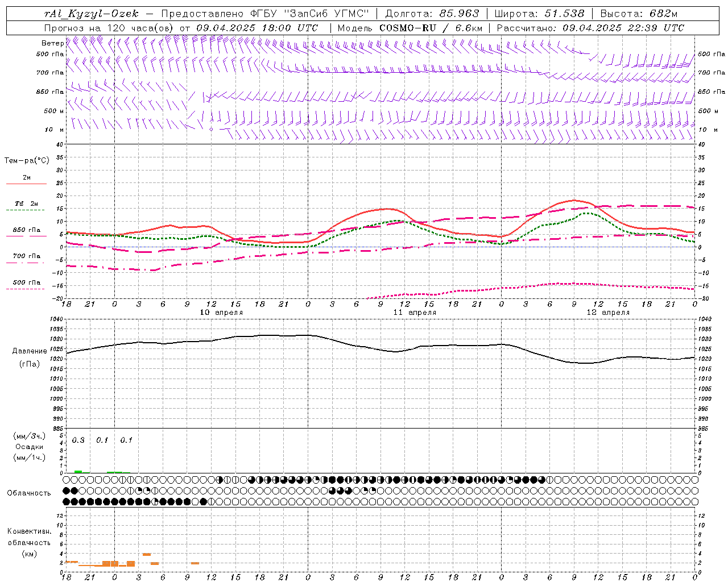This screenshot has width=728, height=582.
Task: Click the Тем-ра(°C) temperature axis label
Action: pos(27,161)
